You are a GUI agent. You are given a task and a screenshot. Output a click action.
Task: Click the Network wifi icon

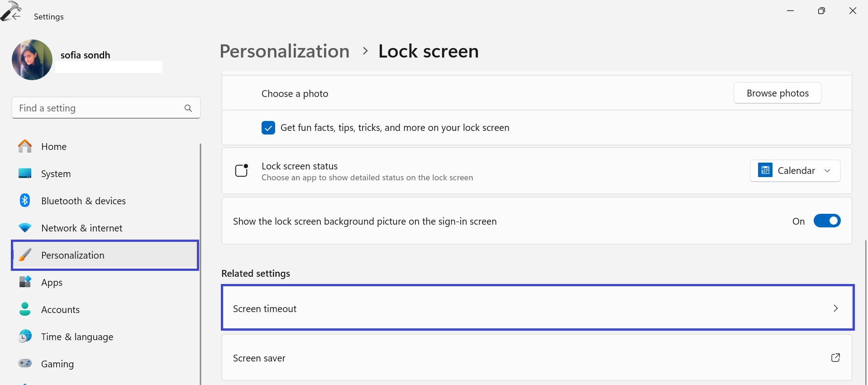point(25,228)
